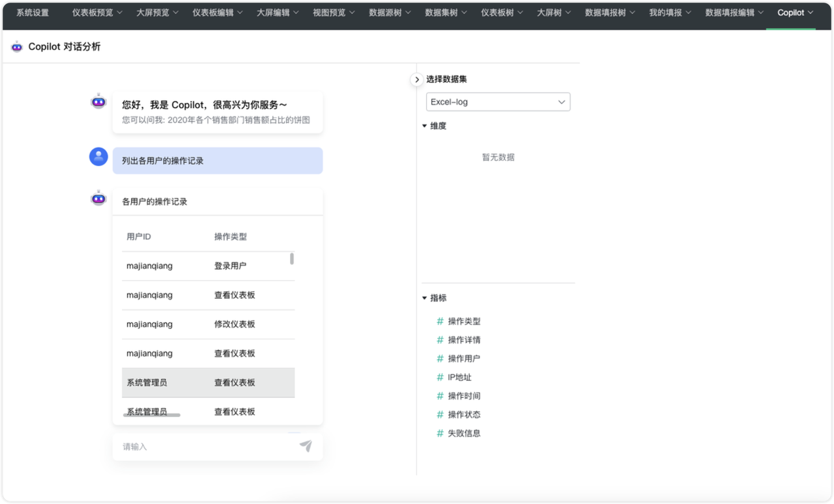
Task: Click the Copilot robot icon beside the page title
Action: tap(16, 46)
